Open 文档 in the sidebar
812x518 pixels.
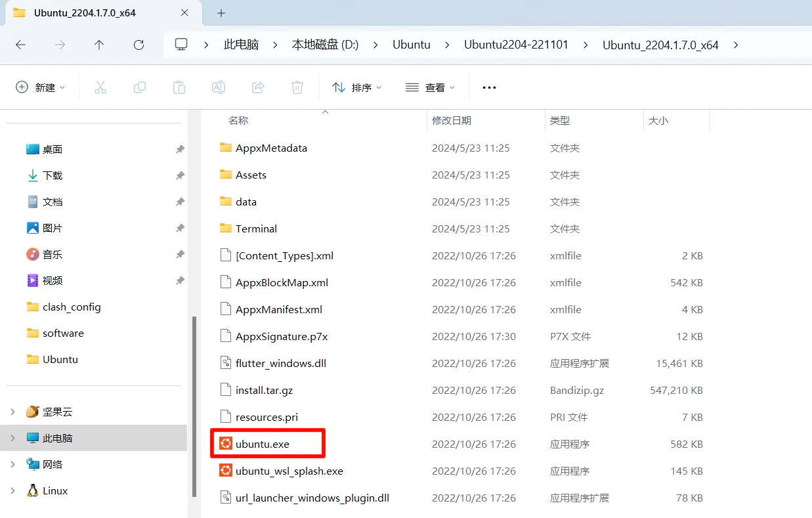(53, 202)
